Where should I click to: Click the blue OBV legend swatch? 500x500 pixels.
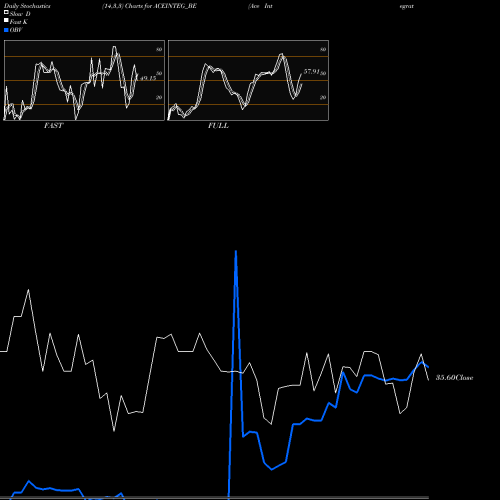(6, 30)
